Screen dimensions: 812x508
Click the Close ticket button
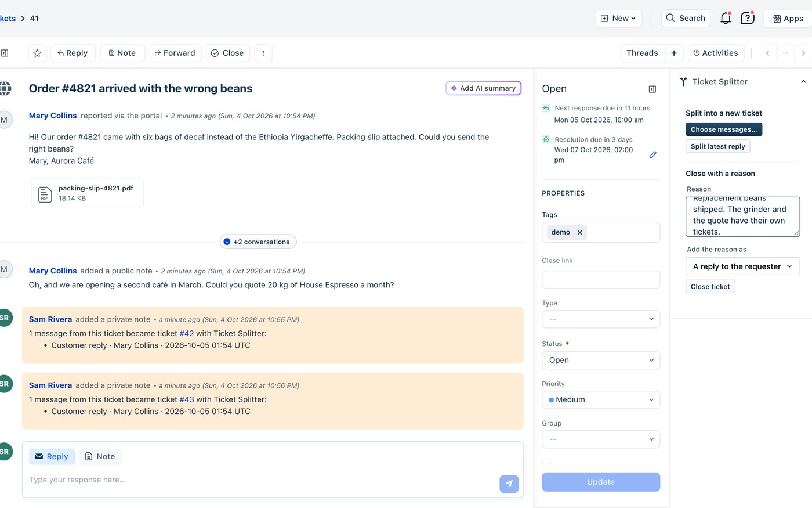(x=710, y=287)
